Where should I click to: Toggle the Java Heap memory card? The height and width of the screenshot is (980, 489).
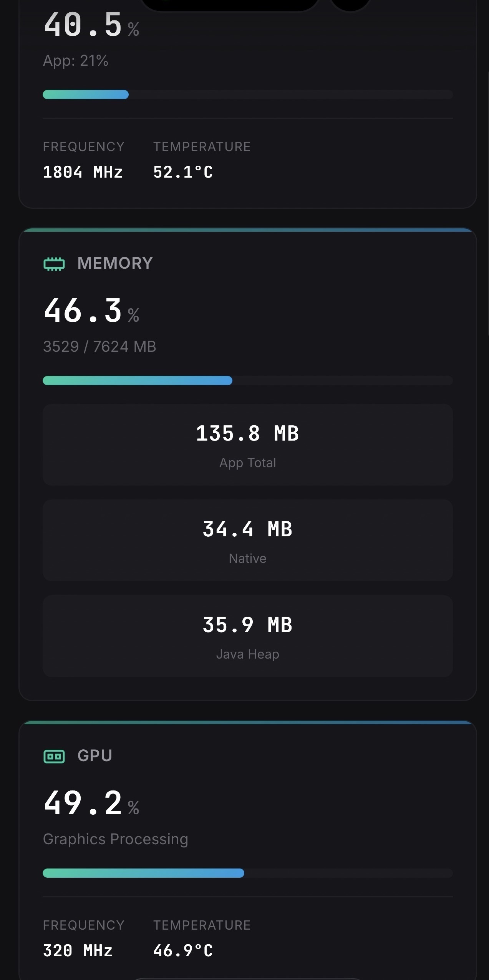coord(248,636)
